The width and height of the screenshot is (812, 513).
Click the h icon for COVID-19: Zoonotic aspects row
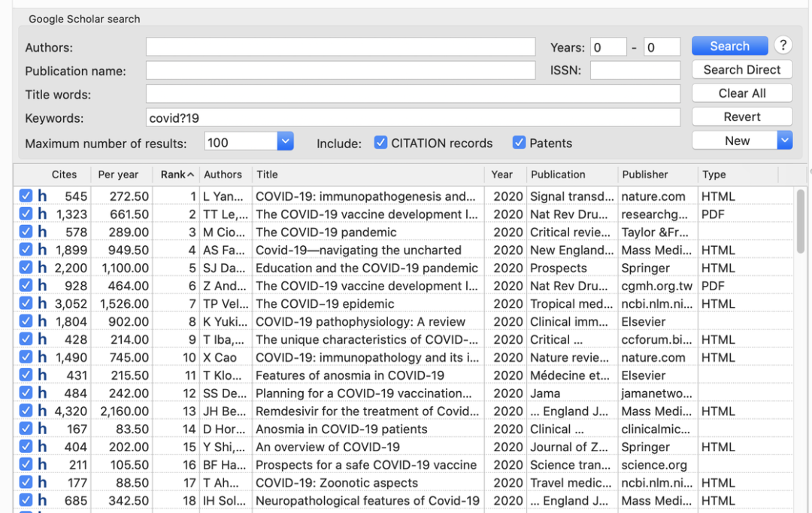tap(42, 482)
